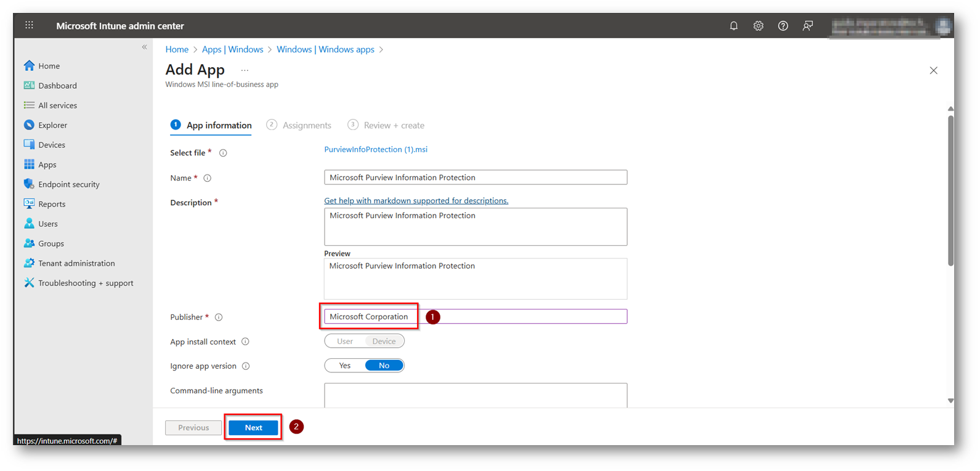This screenshot has width=980, height=471.
Task: Click the Publisher input field
Action: 476,316
